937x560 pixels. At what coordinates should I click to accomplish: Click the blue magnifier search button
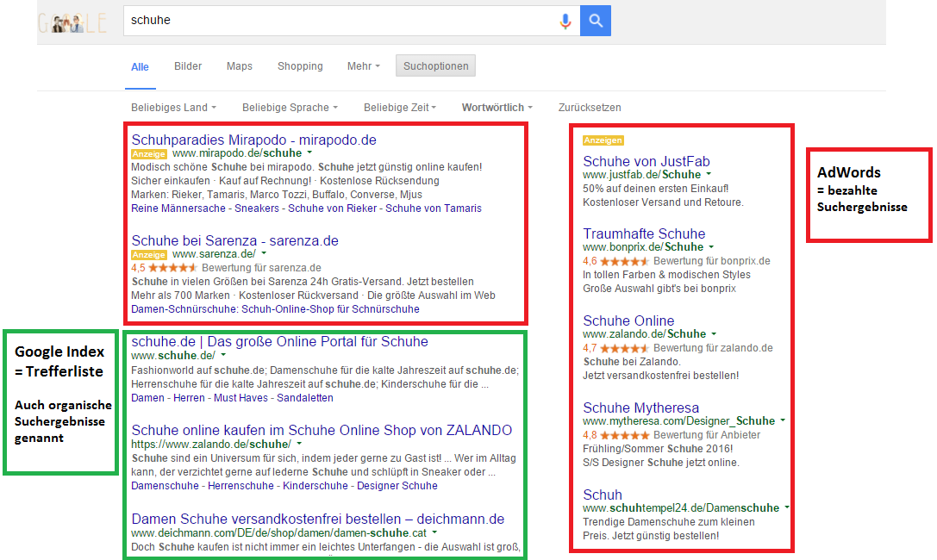pyautogui.click(x=596, y=22)
